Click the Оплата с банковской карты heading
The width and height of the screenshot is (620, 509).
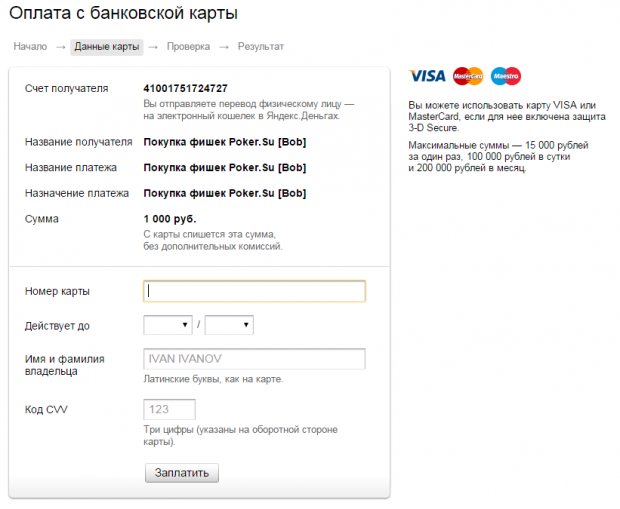click(x=123, y=13)
